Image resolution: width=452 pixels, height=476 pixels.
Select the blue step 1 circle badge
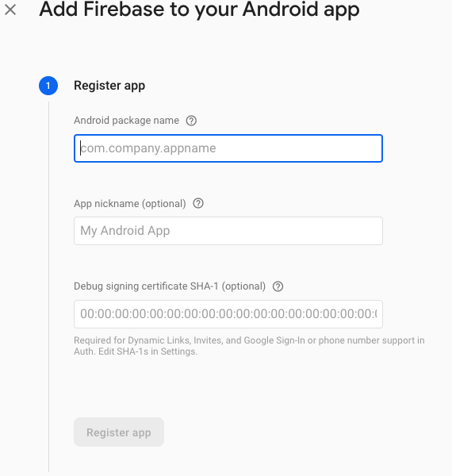[48, 86]
